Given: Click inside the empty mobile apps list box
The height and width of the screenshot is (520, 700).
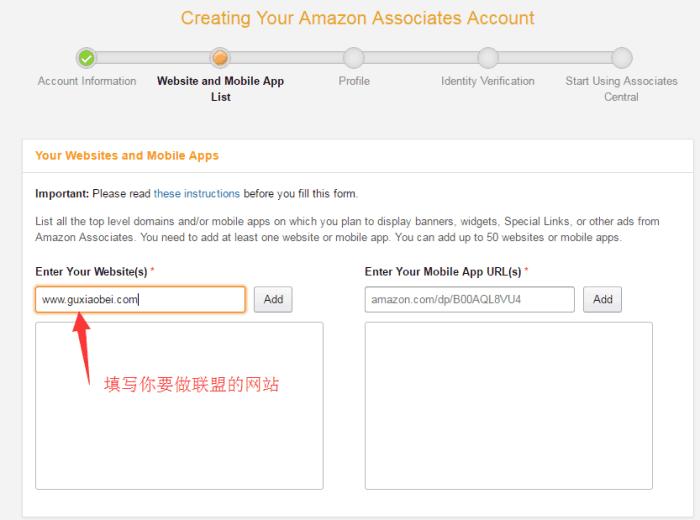Looking at the screenshot, I should click(508, 405).
